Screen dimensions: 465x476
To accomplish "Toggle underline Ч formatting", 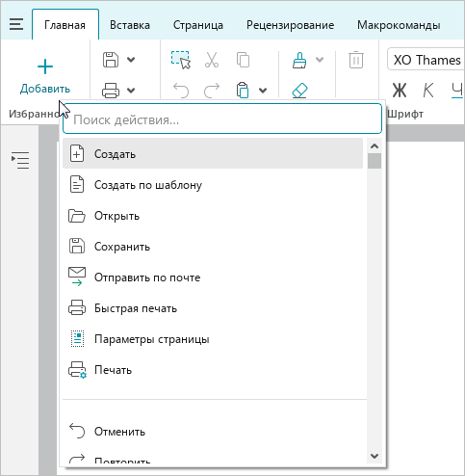I will [x=457, y=91].
